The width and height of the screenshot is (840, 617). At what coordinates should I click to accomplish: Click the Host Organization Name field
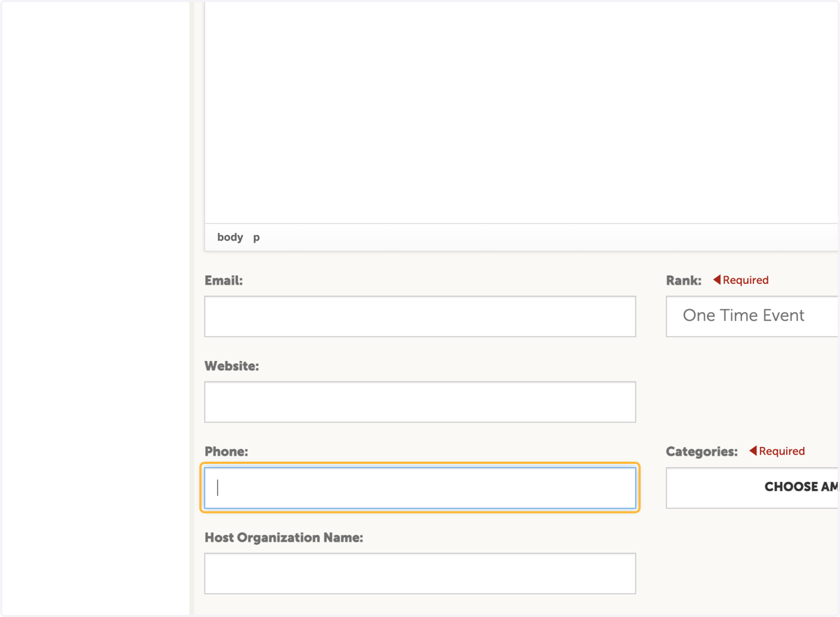pyautogui.click(x=420, y=574)
